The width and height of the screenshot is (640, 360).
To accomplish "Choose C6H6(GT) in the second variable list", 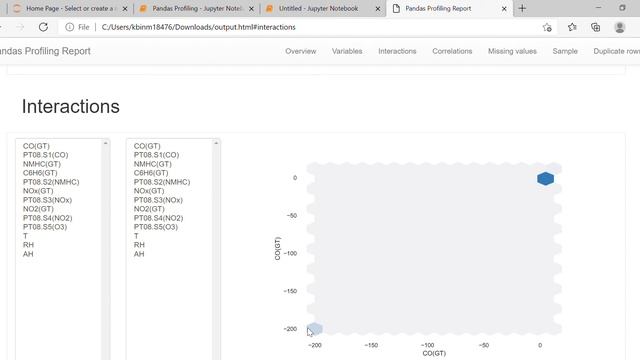I will (x=151, y=173).
